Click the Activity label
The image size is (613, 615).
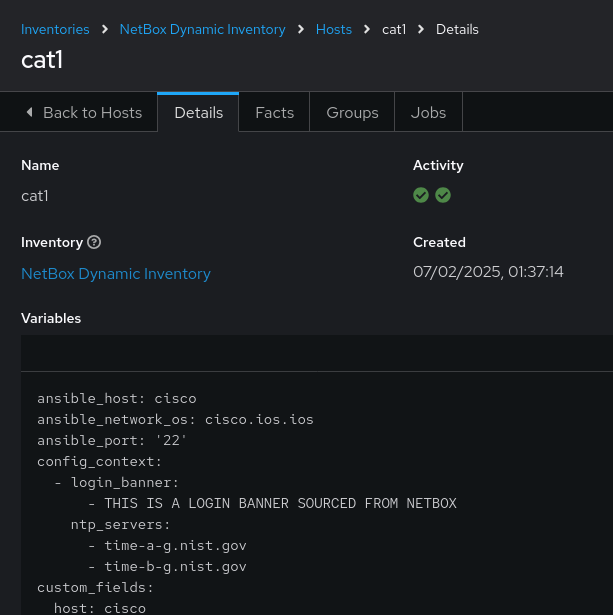coord(438,165)
